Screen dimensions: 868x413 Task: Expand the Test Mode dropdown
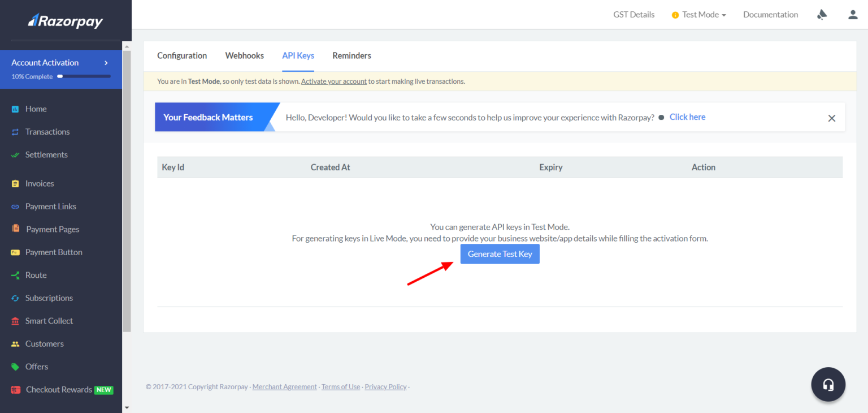click(698, 14)
